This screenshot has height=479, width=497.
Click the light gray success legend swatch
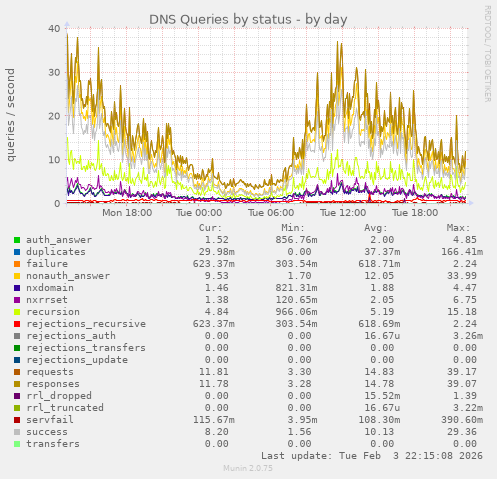17,432
